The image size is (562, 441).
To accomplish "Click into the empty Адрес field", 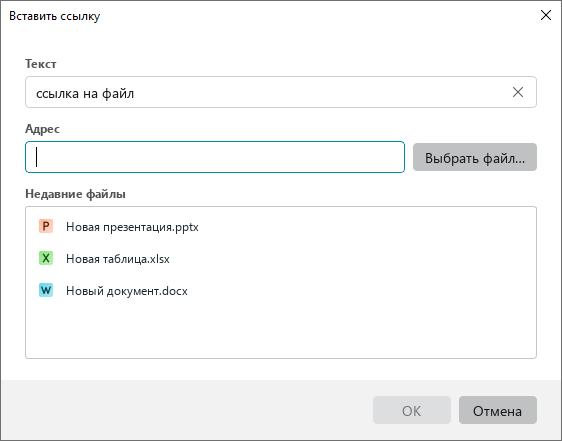I will [215, 157].
